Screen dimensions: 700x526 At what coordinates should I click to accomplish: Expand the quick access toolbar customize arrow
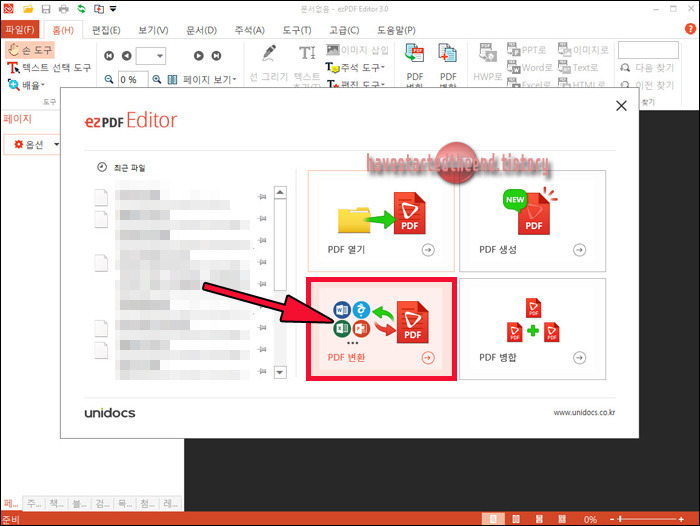click(113, 8)
